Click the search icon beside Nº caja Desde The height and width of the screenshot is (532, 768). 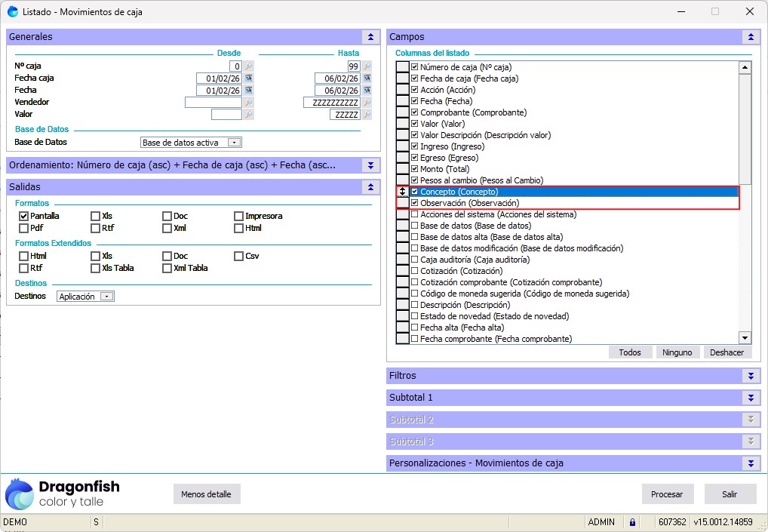click(x=248, y=66)
